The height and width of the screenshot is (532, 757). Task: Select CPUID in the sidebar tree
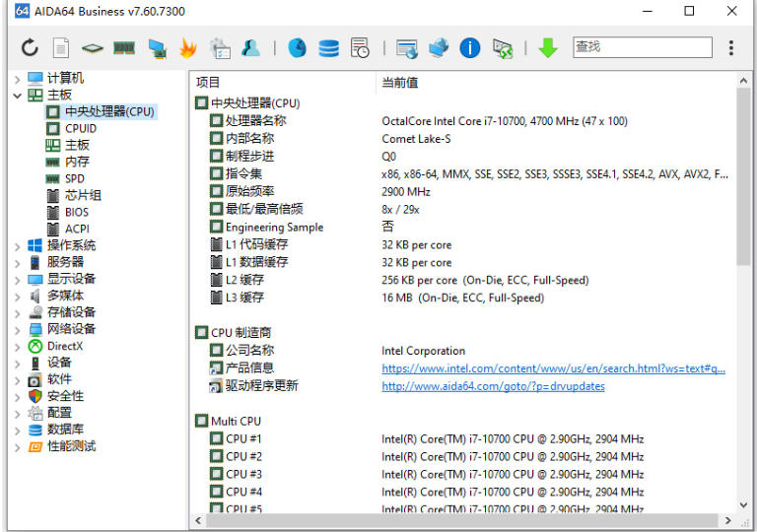point(81,128)
